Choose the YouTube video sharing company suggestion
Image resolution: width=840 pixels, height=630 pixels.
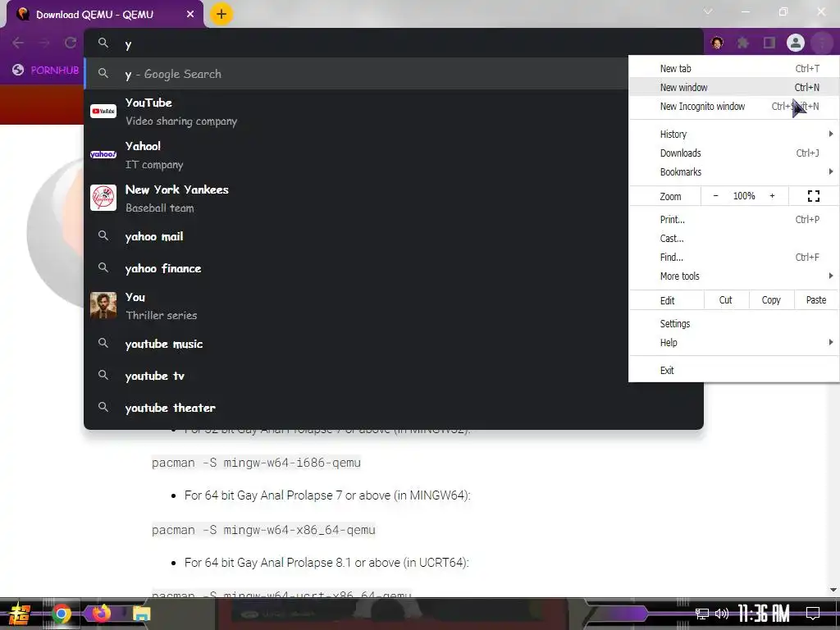click(x=357, y=112)
